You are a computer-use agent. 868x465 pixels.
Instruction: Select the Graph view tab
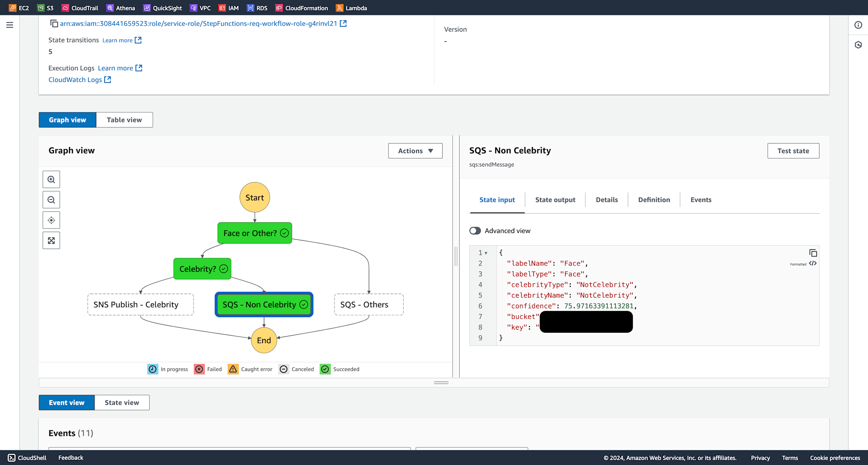click(67, 120)
